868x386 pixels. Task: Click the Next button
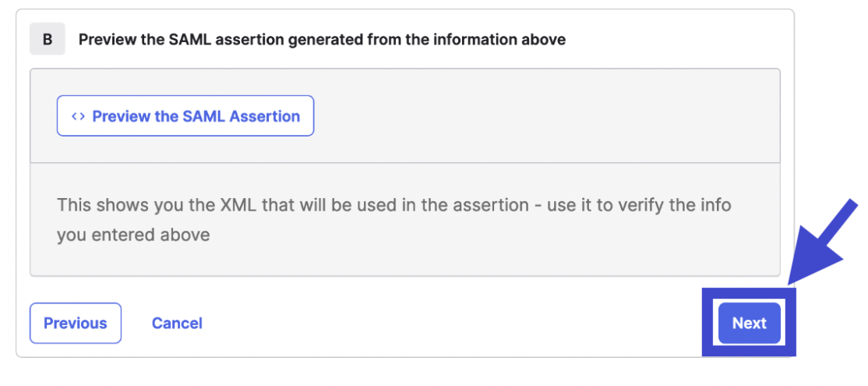tap(749, 323)
